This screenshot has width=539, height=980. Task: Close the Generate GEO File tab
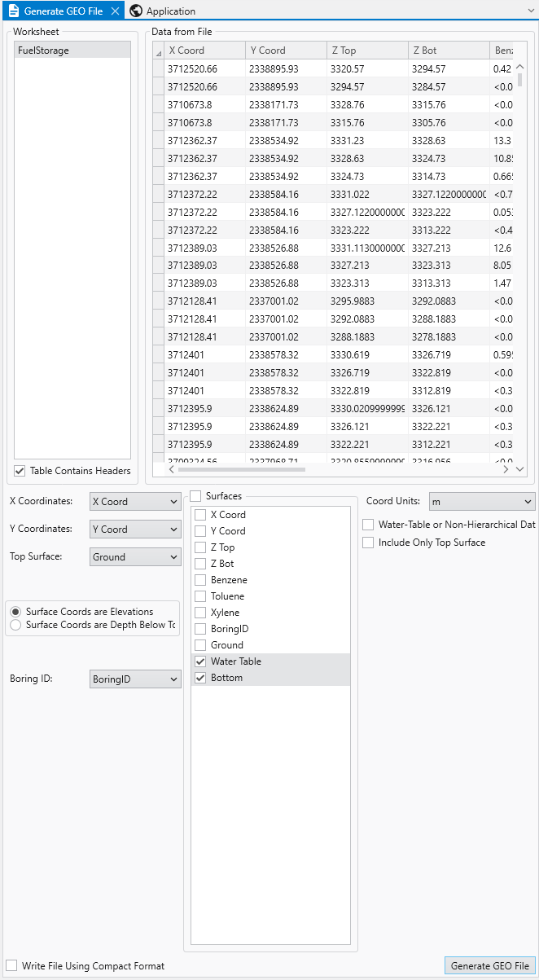click(115, 11)
